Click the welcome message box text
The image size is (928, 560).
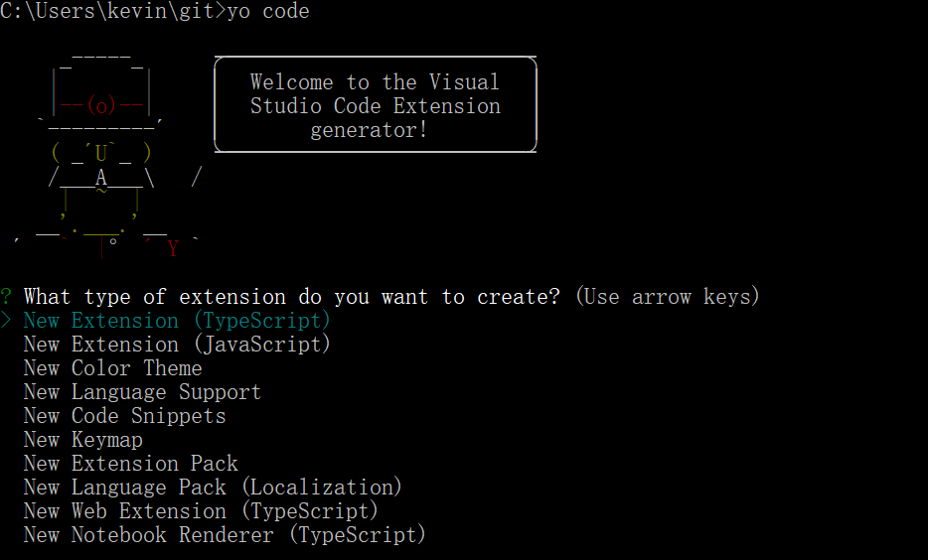point(375,105)
